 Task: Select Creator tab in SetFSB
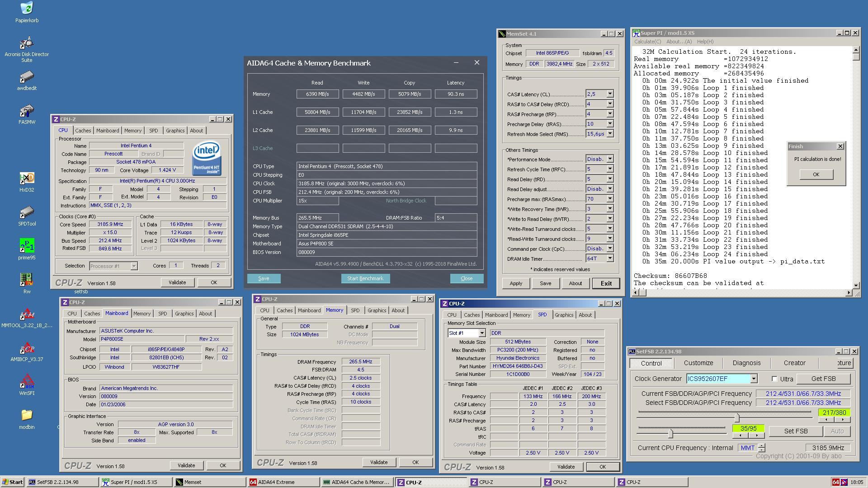click(x=794, y=363)
